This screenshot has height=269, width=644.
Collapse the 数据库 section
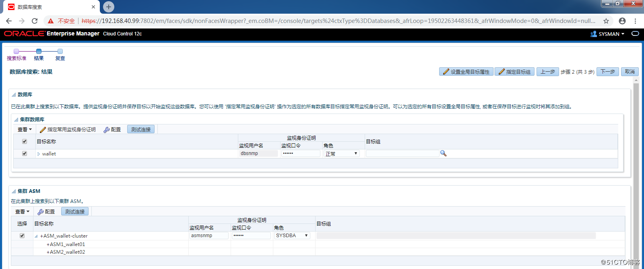coord(14,95)
